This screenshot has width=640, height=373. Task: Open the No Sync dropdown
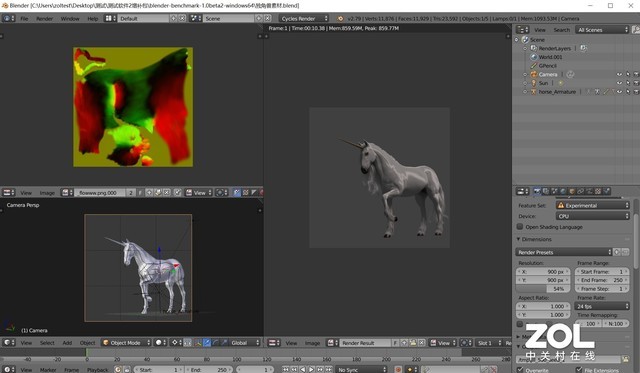coord(361,370)
